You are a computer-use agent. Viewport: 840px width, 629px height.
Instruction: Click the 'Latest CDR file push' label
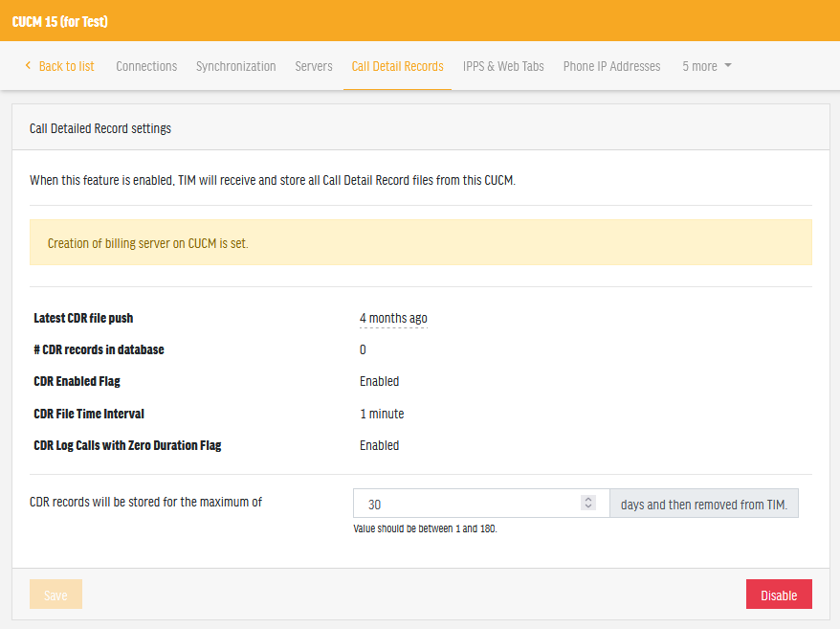83,318
